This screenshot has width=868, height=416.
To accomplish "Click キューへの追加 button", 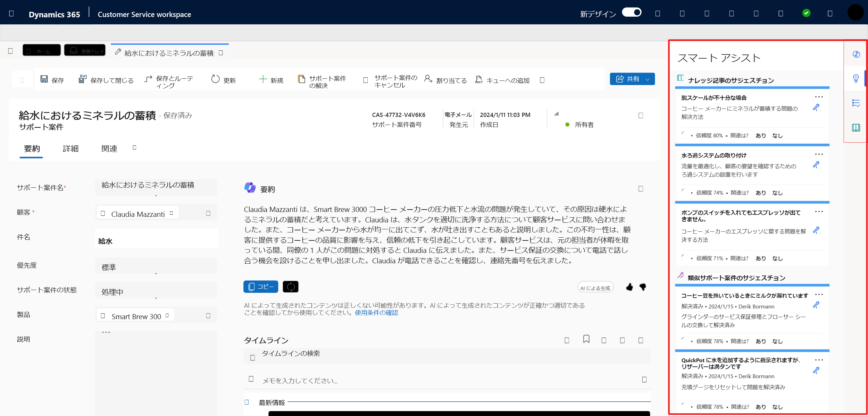I will click(502, 80).
